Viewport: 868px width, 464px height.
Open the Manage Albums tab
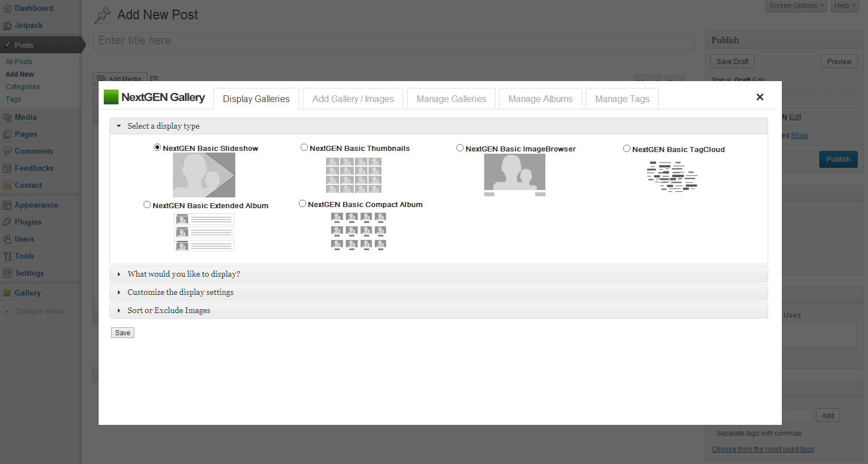pos(540,99)
